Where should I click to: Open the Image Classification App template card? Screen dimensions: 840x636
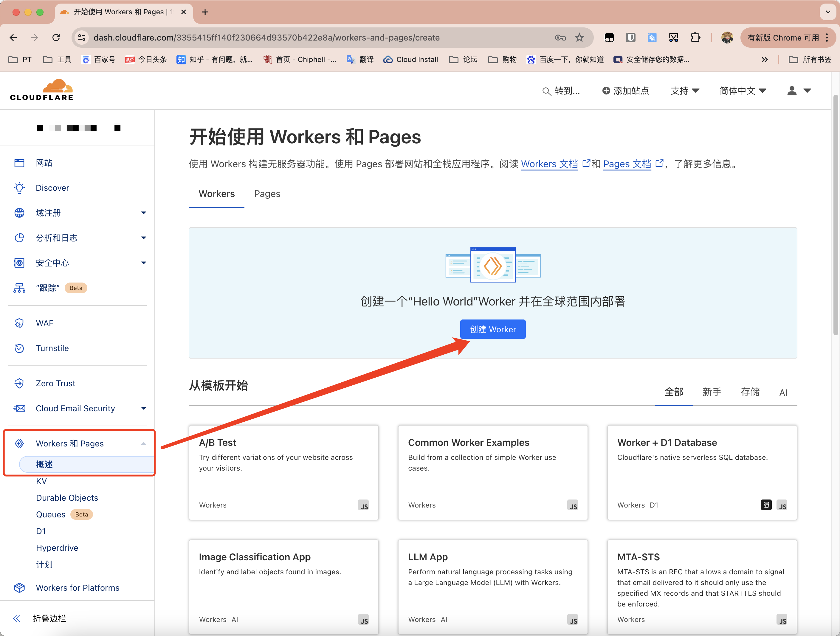click(x=284, y=587)
